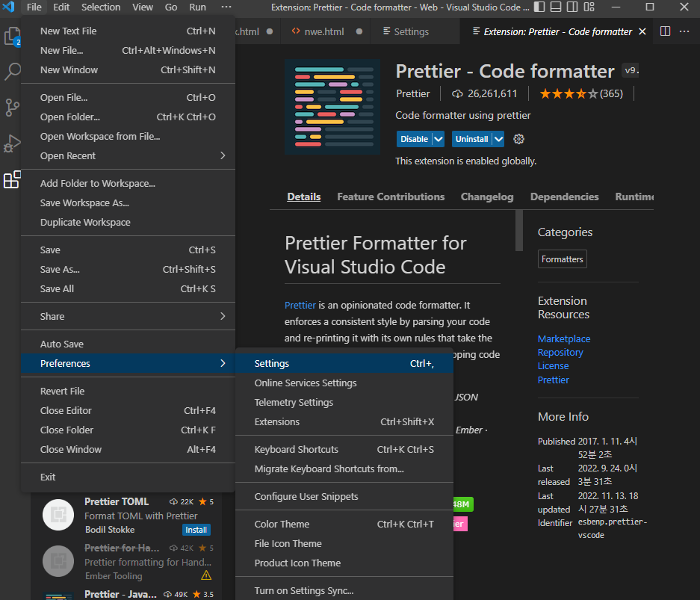Click the nwe.html file type icon
This screenshot has width=700, height=600.
click(x=296, y=31)
